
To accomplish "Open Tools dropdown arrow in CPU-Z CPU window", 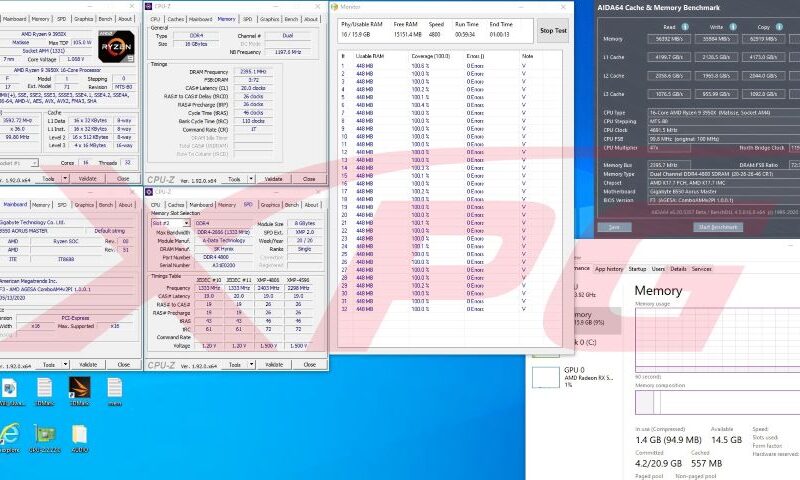I will point(65,179).
